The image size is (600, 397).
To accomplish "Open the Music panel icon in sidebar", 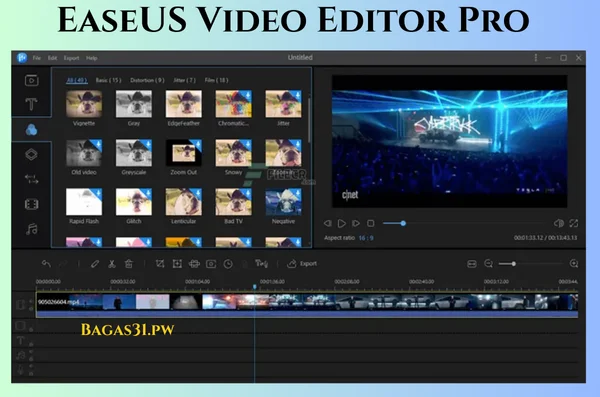I will click(x=31, y=229).
